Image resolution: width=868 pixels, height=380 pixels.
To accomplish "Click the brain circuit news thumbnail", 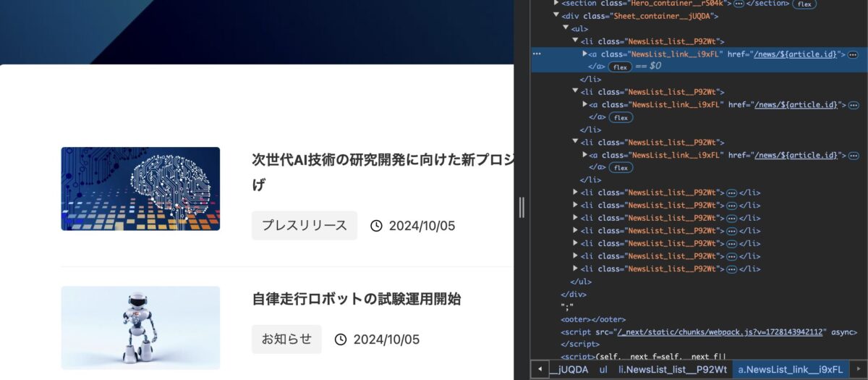I will coord(140,189).
